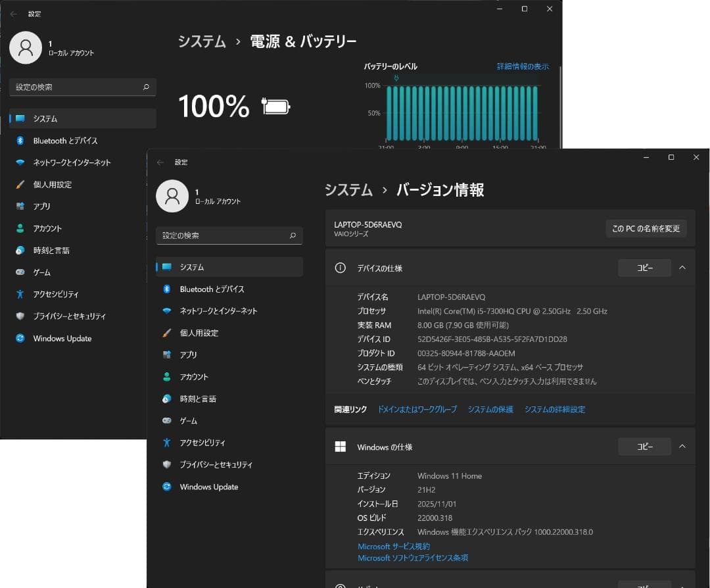
Task: Click the Windows Update icon in the battery window
Action: click(20, 338)
